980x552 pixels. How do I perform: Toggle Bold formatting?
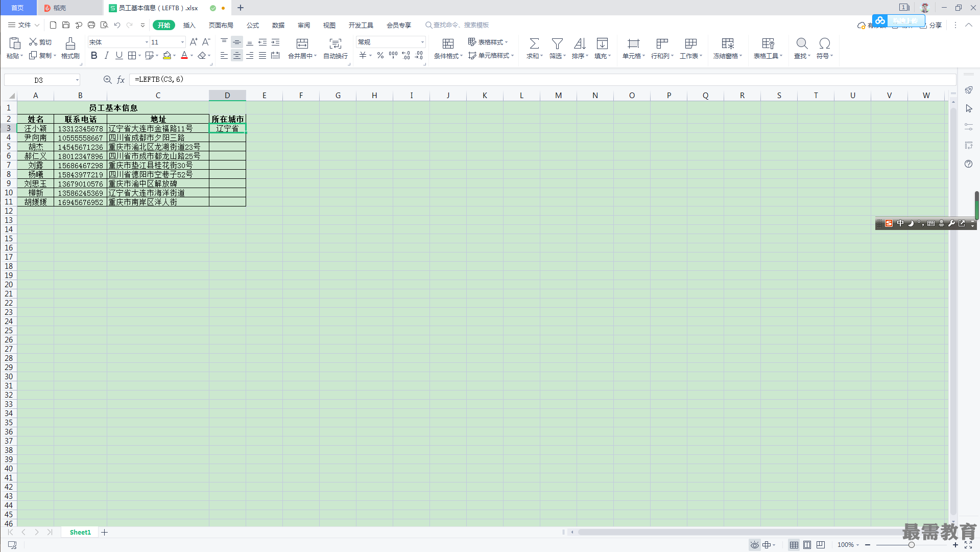coord(94,56)
